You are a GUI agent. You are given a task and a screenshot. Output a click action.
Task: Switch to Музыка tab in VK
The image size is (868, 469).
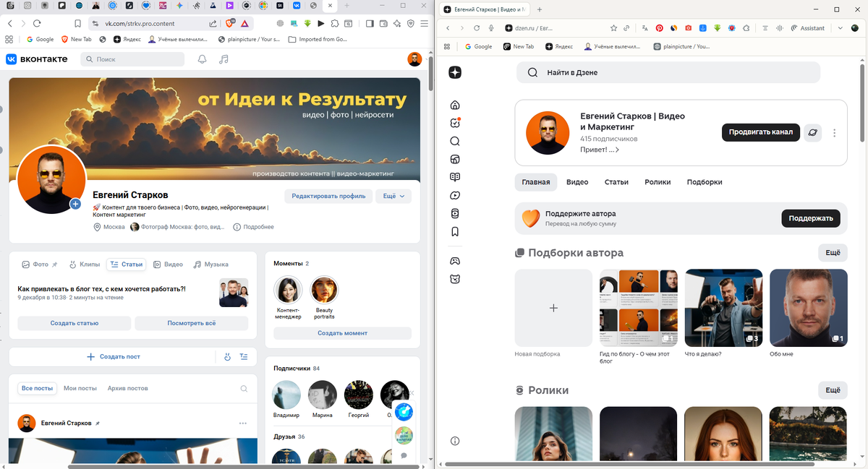point(211,264)
